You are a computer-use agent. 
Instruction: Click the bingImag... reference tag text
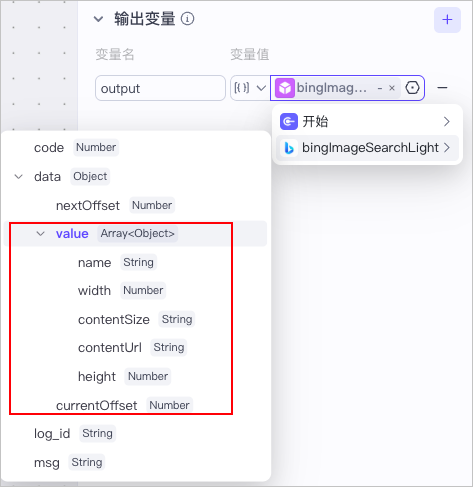[x=332, y=88]
